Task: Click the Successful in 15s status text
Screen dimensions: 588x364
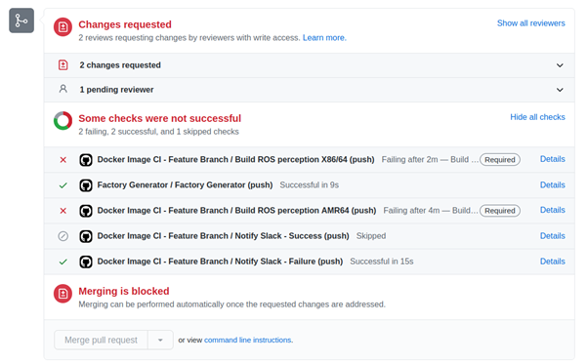Action: pos(382,262)
